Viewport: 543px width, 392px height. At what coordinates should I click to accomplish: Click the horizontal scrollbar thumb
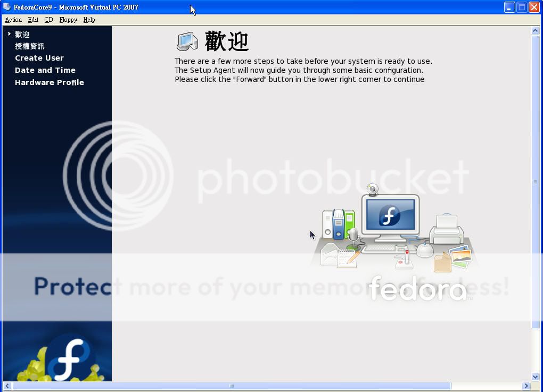click(x=232, y=386)
